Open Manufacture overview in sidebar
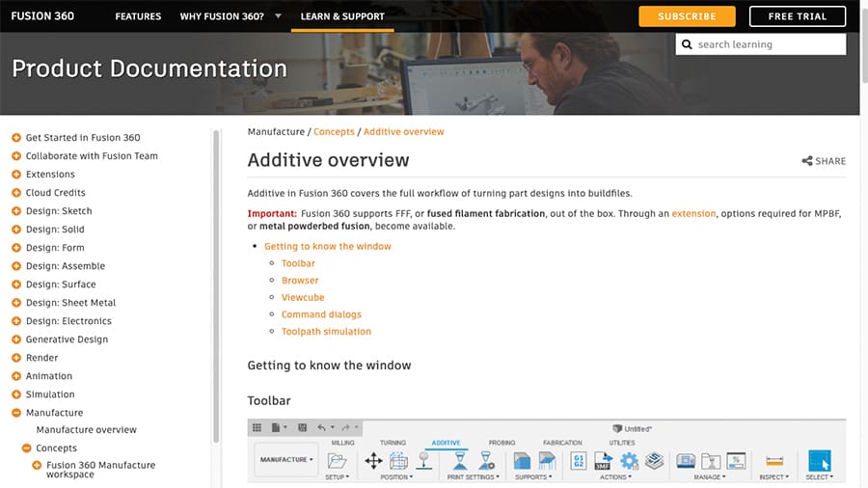This screenshot has width=868, height=488. pyautogui.click(x=87, y=430)
